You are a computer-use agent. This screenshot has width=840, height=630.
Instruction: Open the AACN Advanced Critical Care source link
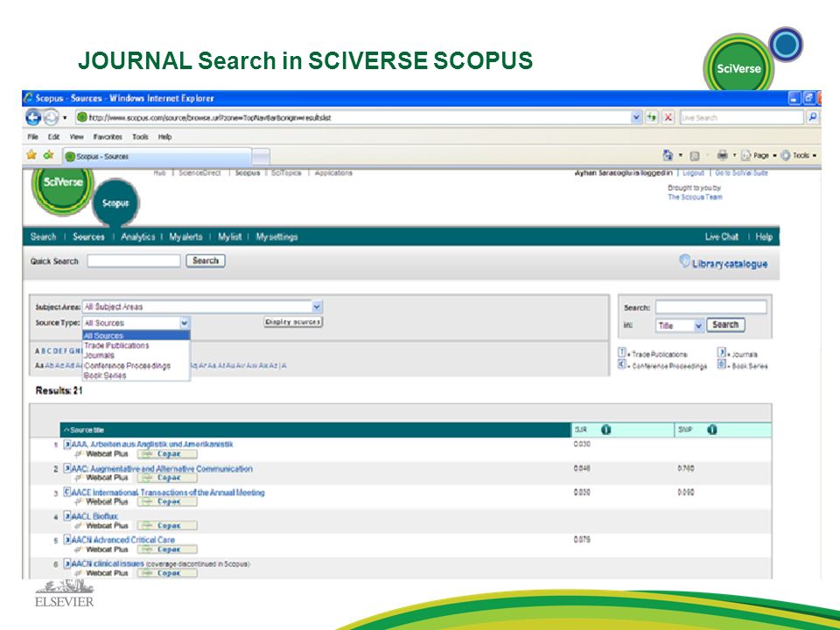[x=123, y=540]
